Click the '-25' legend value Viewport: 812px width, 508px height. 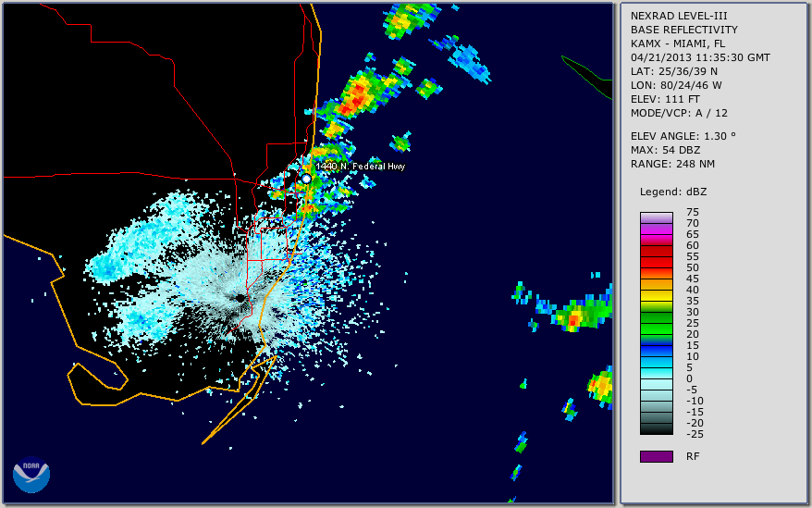(695, 434)
